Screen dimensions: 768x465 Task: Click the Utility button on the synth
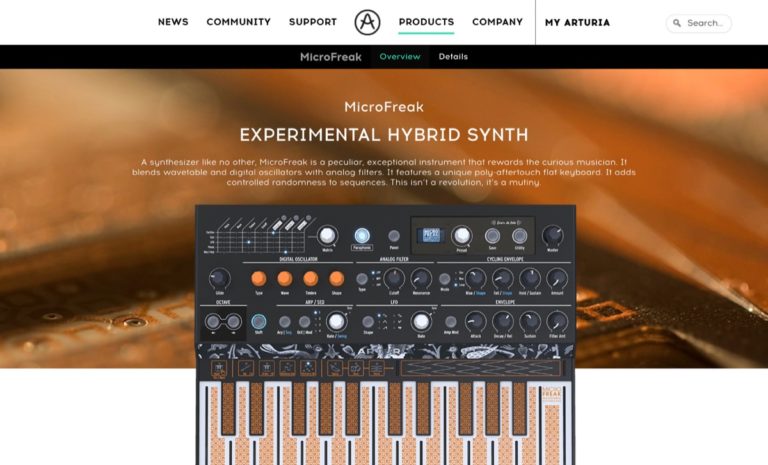click(520, 236)
